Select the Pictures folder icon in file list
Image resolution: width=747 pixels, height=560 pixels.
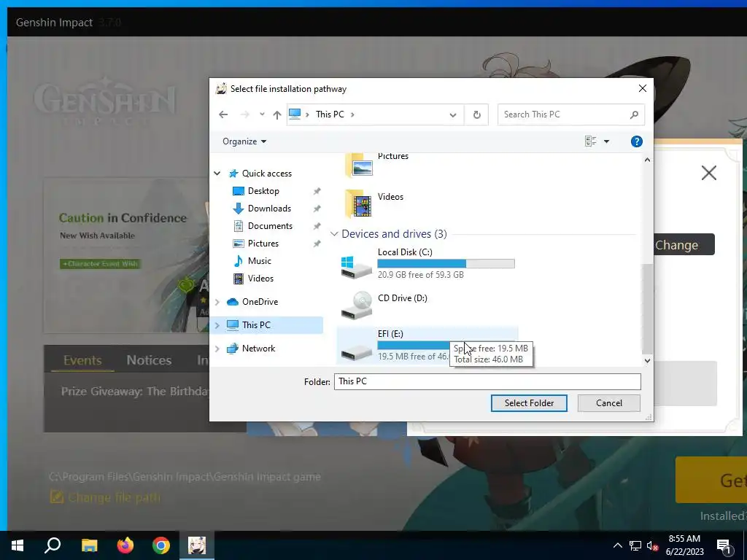tap(359, 165)
